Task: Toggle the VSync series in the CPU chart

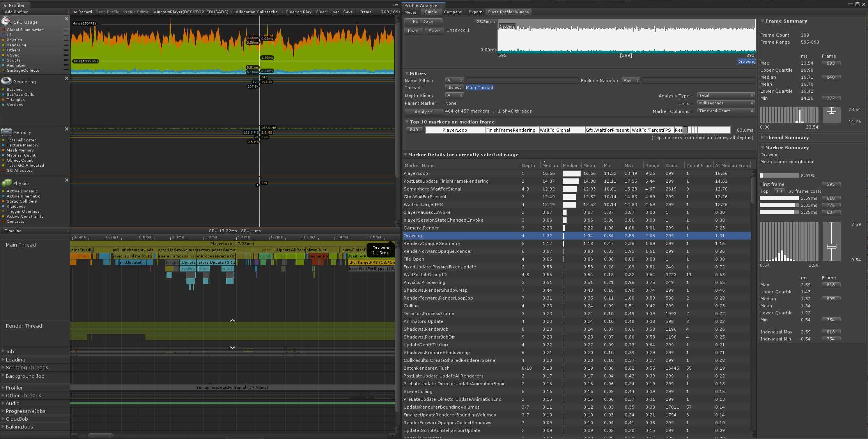Action: coord(13,55)
